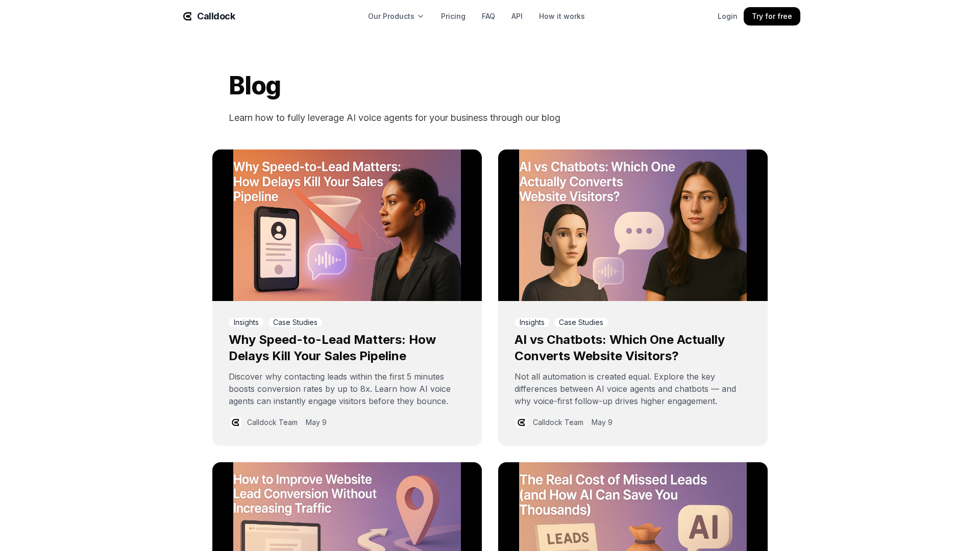
Task: Click the Calldock logo icon in header
Action: click(187, 16)
